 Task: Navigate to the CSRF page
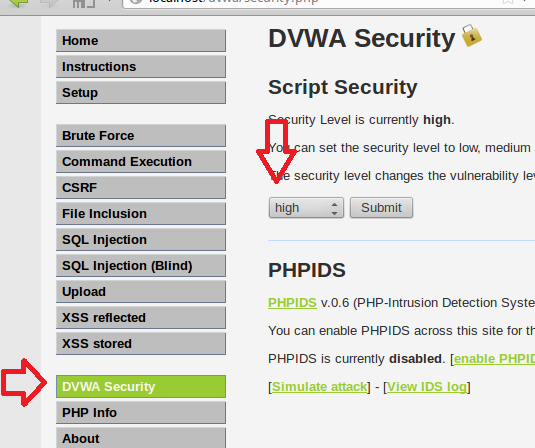click(x=141, y=187)
